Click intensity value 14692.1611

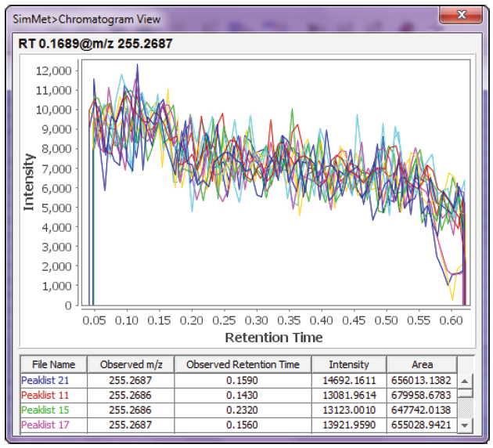click(x=349, y=381)
